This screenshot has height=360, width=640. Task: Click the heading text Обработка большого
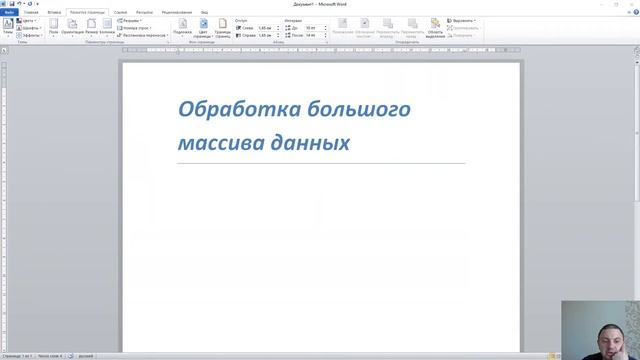point(294,109)
